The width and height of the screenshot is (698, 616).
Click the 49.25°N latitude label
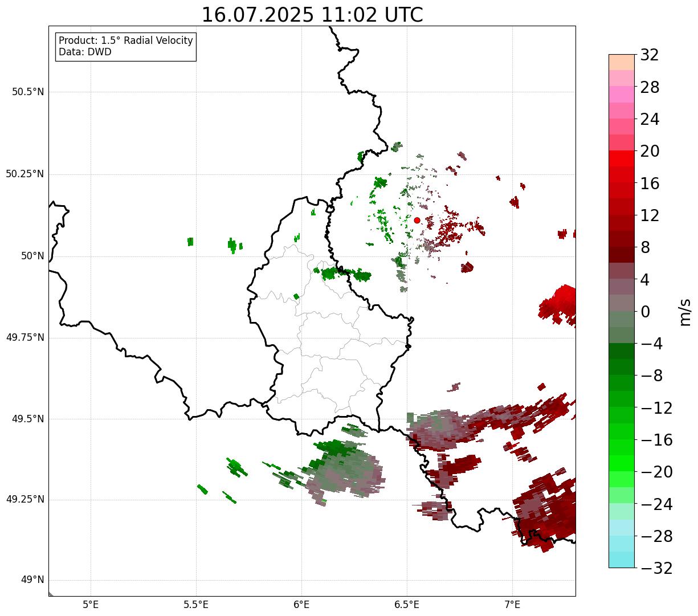(25, 499)
